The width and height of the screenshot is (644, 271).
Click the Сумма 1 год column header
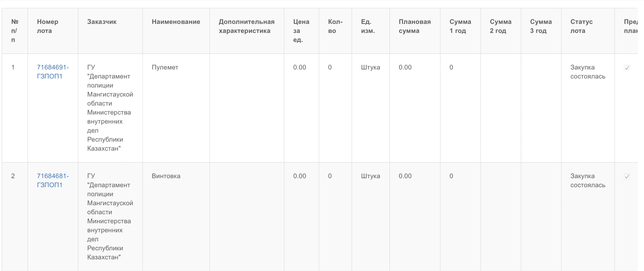click(460, 26)
